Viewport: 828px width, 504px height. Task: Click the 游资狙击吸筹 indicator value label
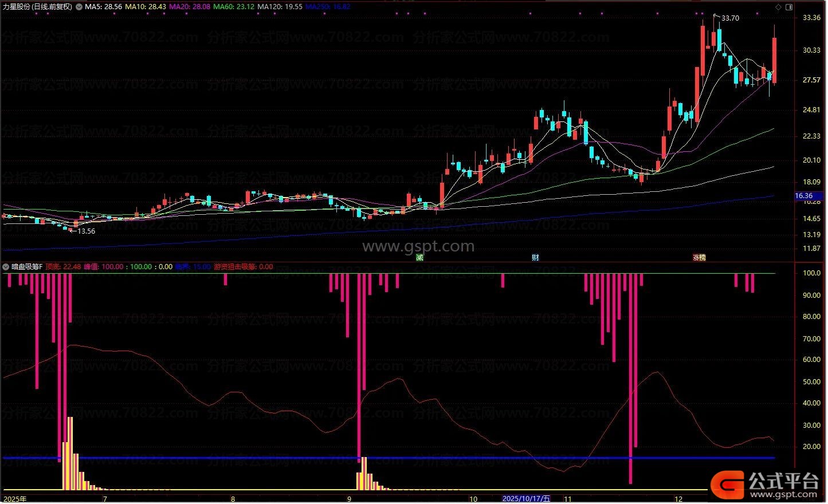click(x=243, y=267)
